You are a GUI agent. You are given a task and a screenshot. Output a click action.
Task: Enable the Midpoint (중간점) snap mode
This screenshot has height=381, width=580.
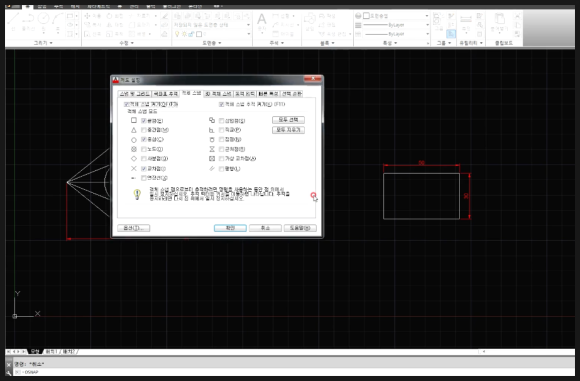144,130
